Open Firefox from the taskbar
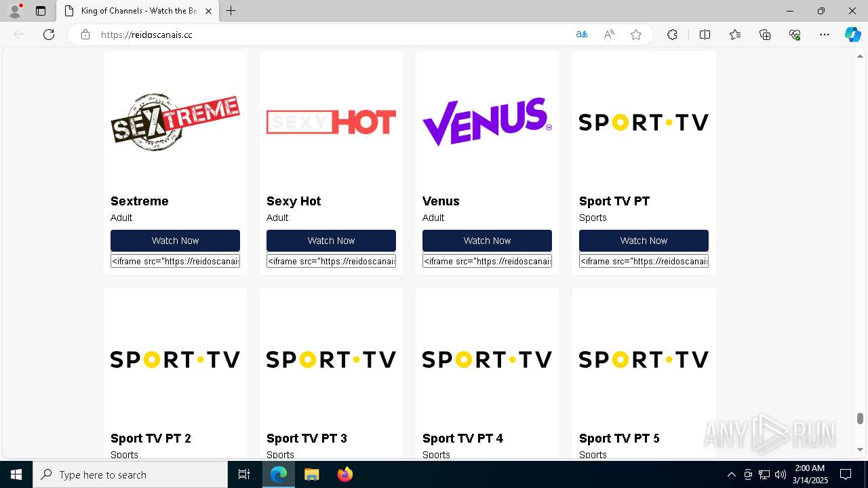Viewport: 868px width, 488px height. click(344, 474)
